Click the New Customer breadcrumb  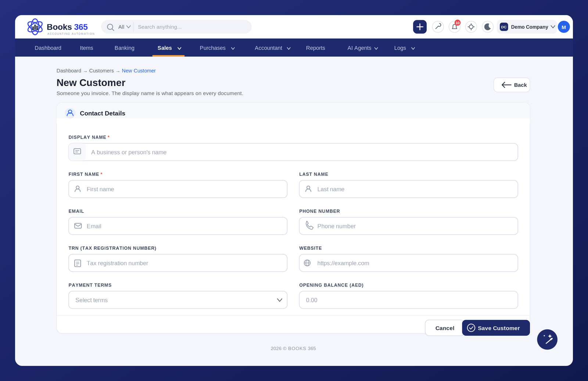[139, 71]
